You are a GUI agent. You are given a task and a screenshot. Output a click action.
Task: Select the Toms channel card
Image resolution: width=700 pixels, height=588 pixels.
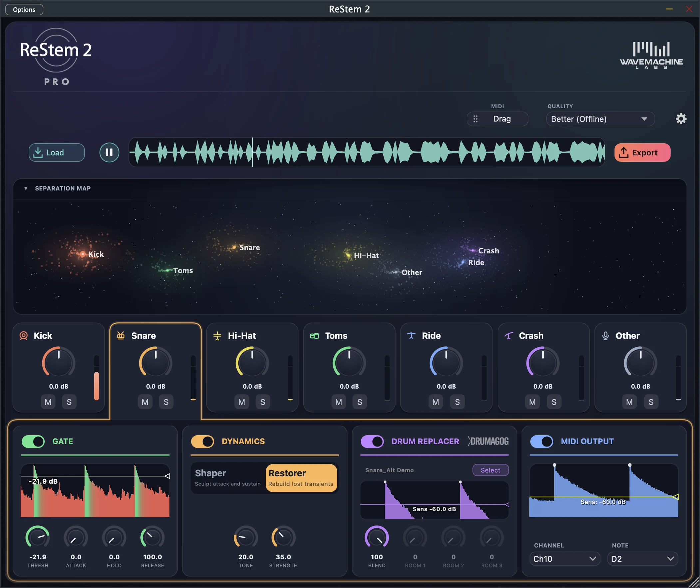pos(349,367)
